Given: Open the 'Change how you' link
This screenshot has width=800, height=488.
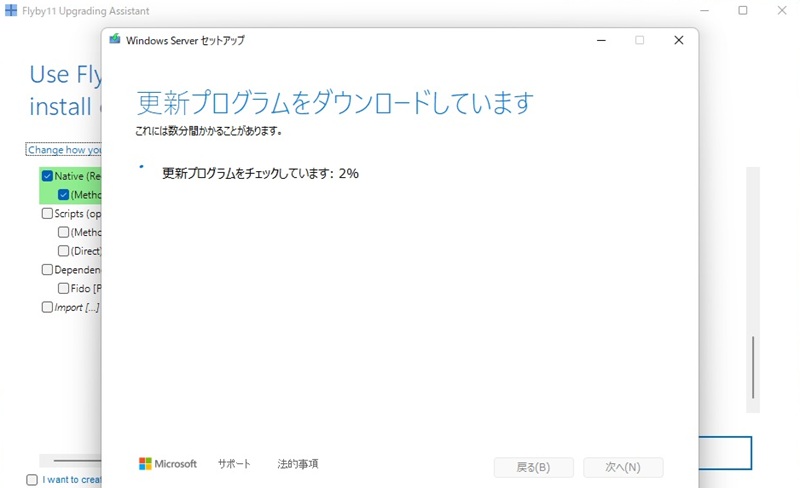Looking at the screenshot, I should (64, 150).
